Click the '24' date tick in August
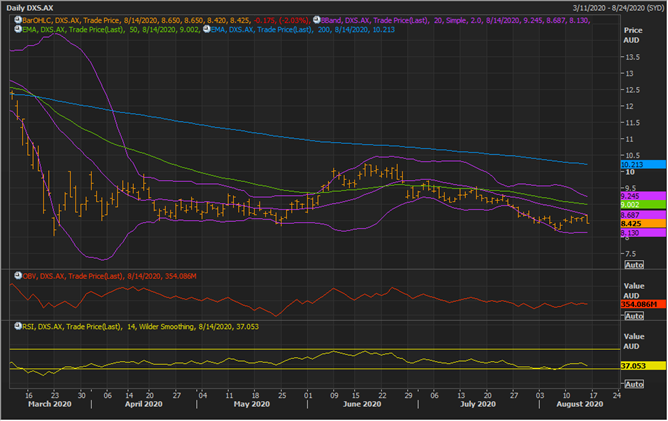 (x=616, y=395)
